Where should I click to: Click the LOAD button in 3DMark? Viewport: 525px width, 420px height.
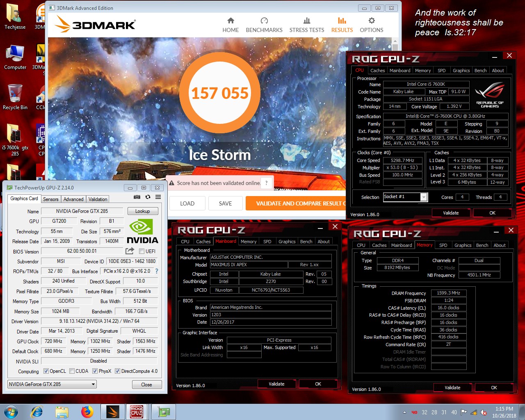click(187, 203)
